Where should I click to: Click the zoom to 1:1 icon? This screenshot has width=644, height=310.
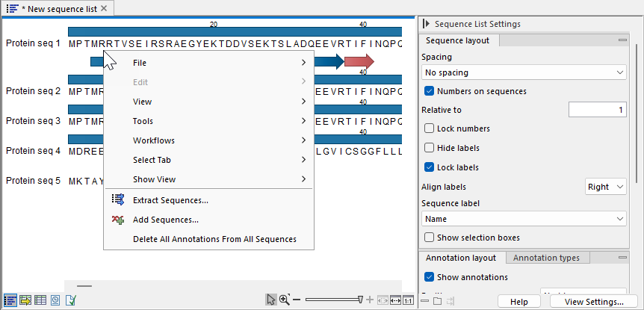point(409,300)
